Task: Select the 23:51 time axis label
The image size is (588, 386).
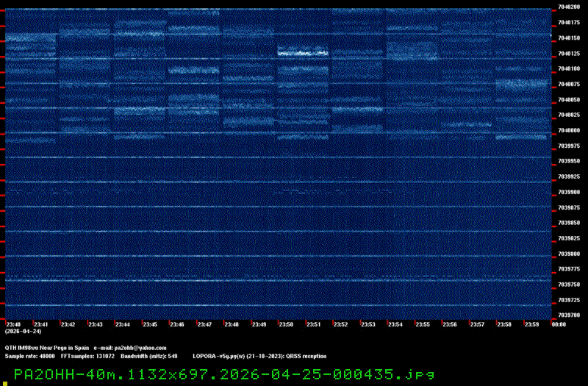Action: [x=314, y=324]
